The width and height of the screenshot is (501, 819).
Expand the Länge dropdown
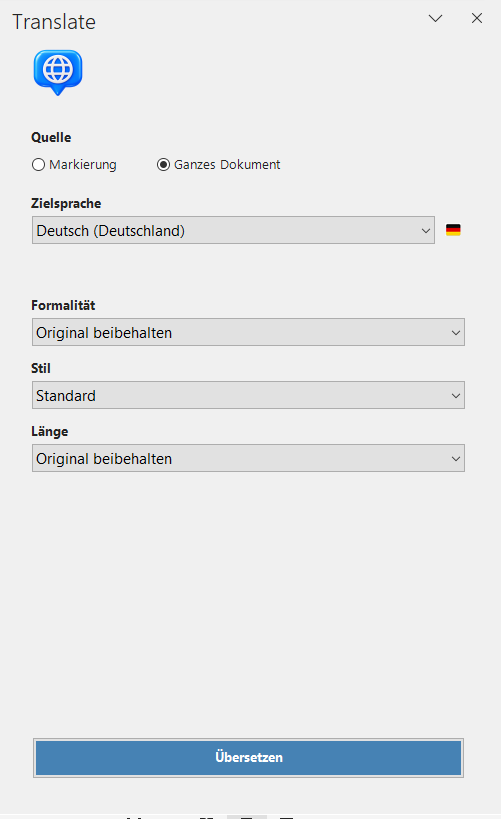[248, 458]
